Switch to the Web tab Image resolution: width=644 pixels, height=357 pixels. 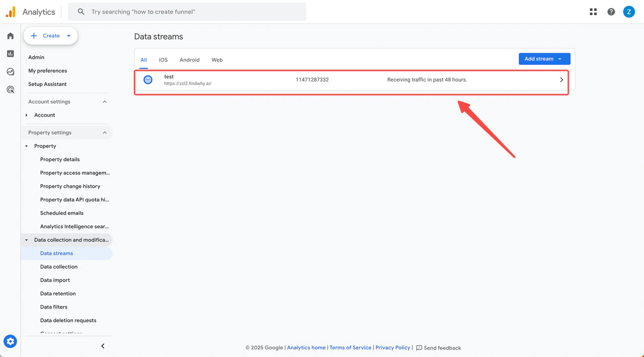[217, 60]
